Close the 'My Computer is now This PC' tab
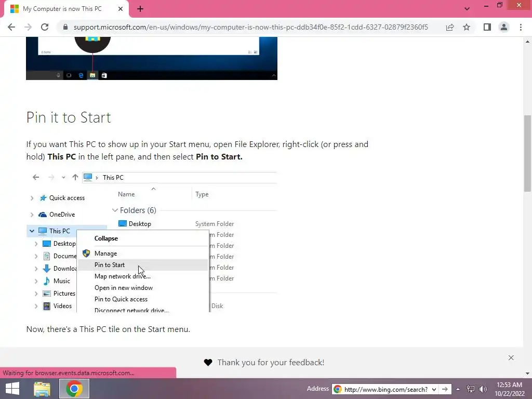 point(120,9)
